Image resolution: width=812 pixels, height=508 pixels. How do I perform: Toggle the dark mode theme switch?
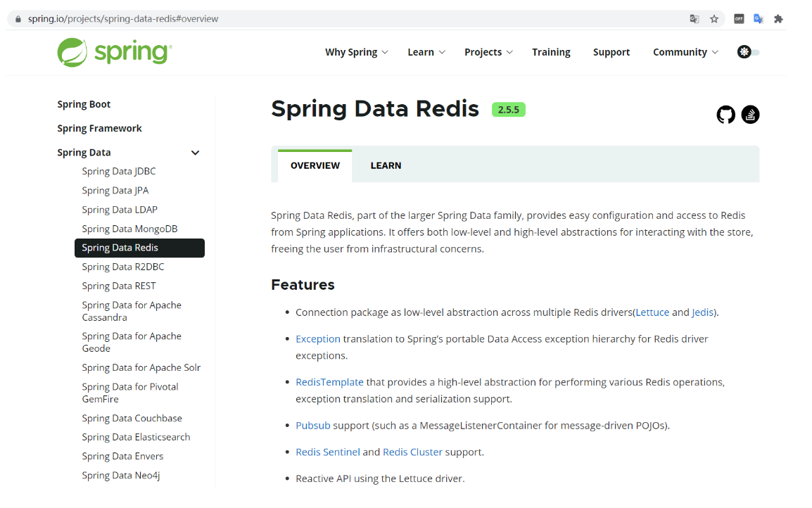(748, 52)
